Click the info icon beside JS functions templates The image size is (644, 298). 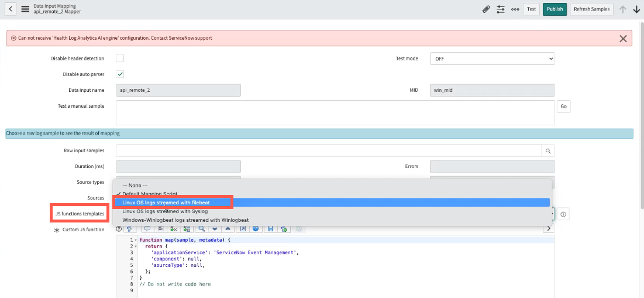(563, 214)
